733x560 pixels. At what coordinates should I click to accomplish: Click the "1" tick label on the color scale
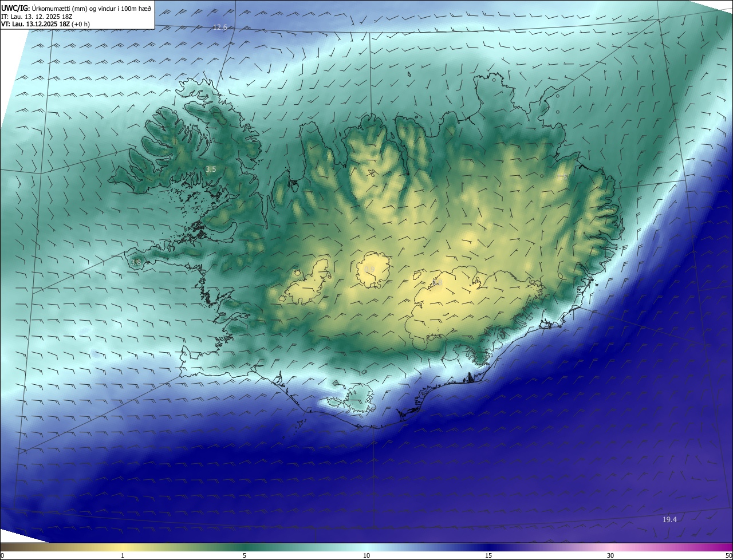(x=123, y=555)
